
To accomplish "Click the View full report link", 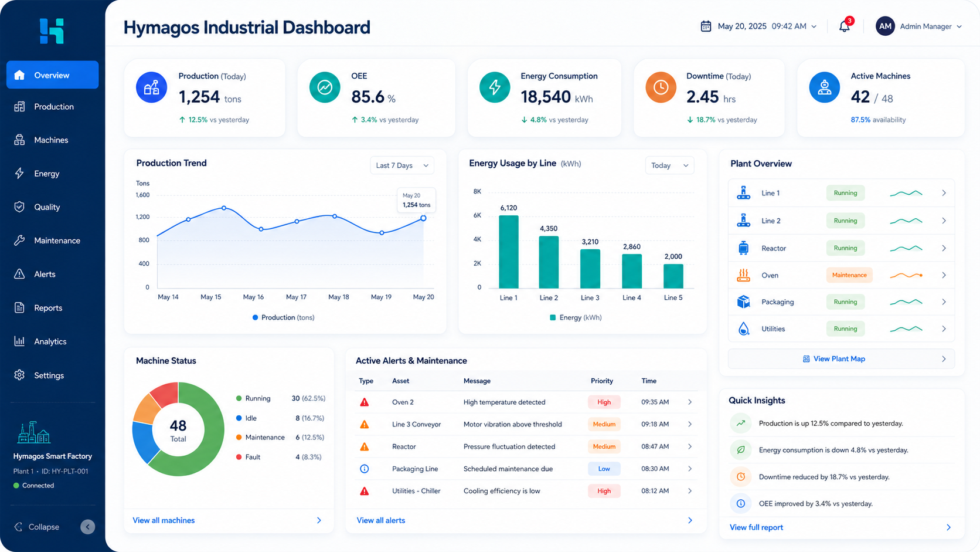I will 756,527.
